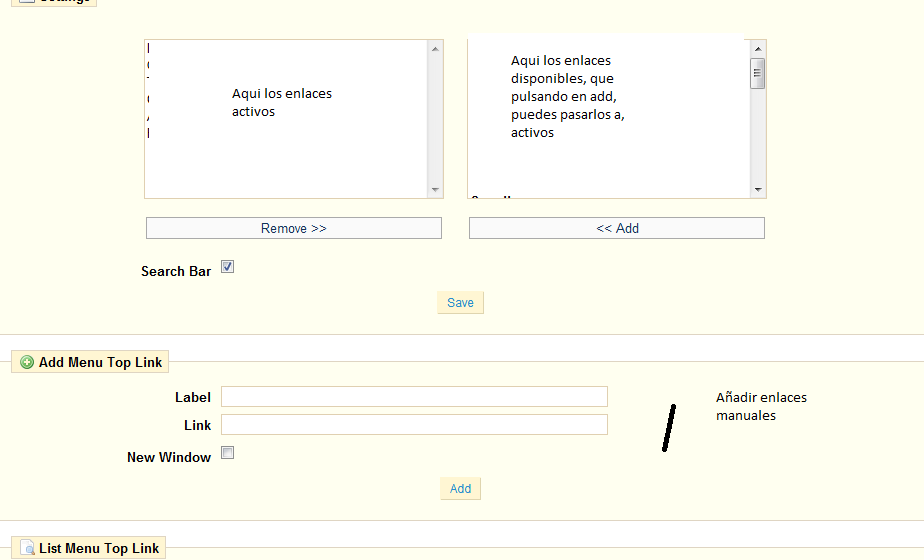The width and height of the screenshot is (924, 560).
Task: Click the Search Bar label text
Action: [176, 272]
